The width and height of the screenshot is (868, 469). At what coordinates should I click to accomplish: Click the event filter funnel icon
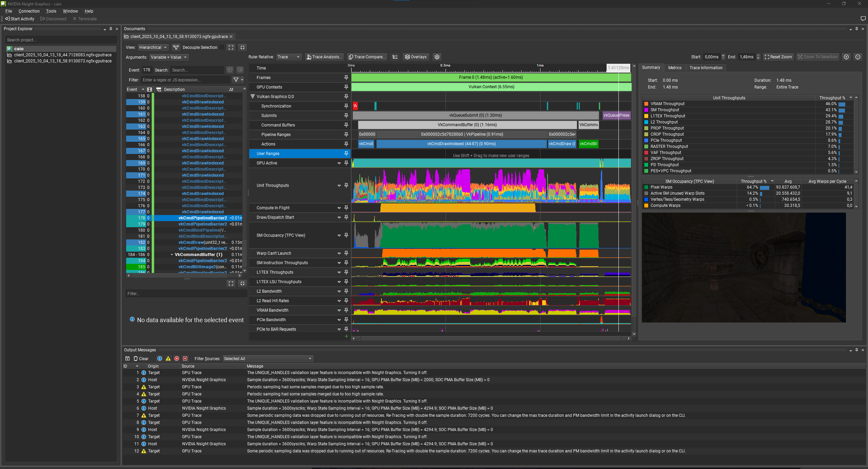[x=236, y=80]
